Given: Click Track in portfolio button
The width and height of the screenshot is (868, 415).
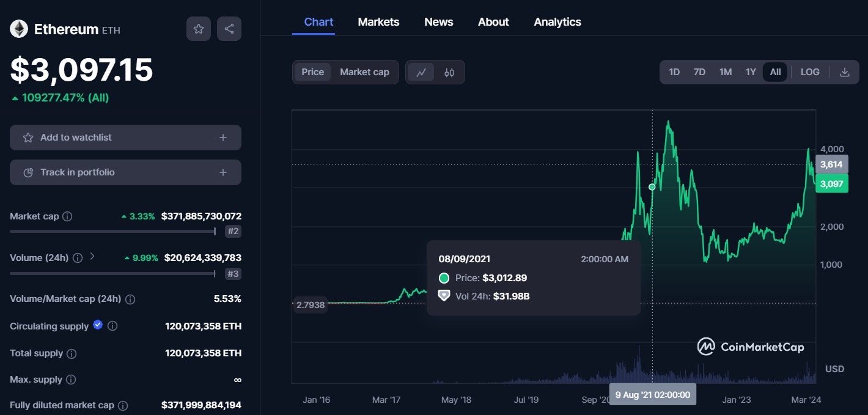Looking at the screenshot, I should (125, 172).
